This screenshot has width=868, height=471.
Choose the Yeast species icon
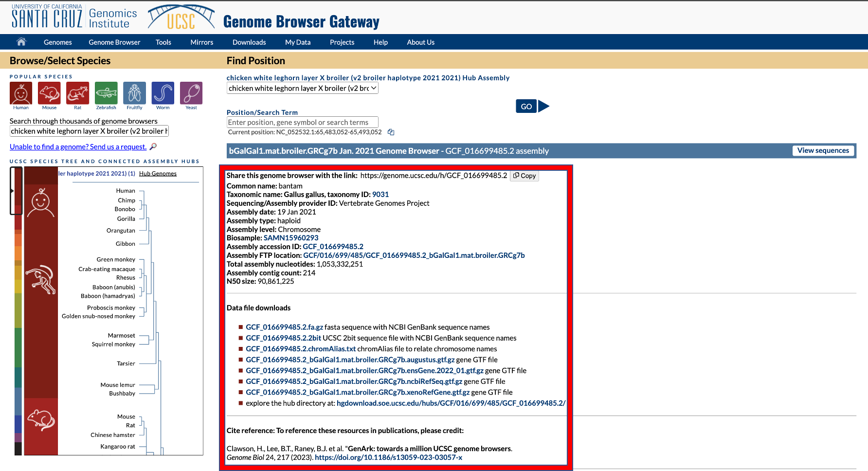(x=191, y=93)
